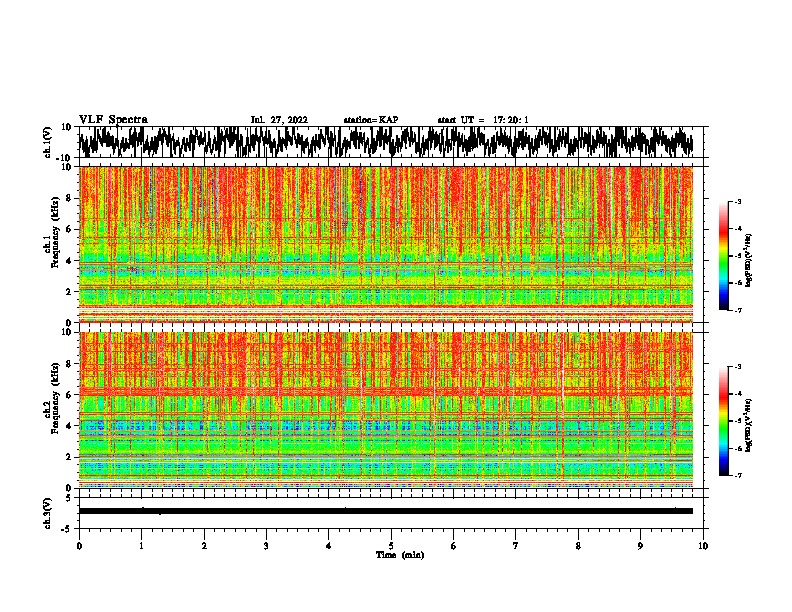Click the ch.1 color bar PSD label
Image resolution: width=792 pixels, height=612 pixels.
[x=749, y=261]
